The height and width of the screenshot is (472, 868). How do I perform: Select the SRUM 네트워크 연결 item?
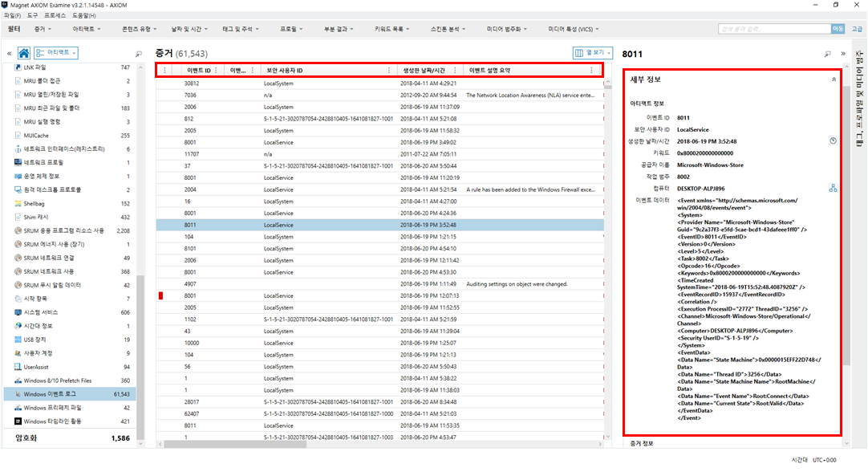[x=70, y=258]
